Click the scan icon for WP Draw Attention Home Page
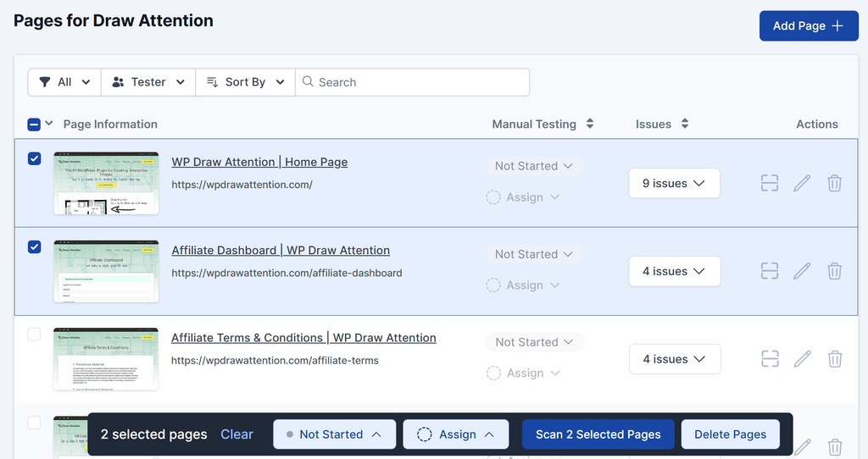Screen dimensions: 868x459 click(770, 183)
